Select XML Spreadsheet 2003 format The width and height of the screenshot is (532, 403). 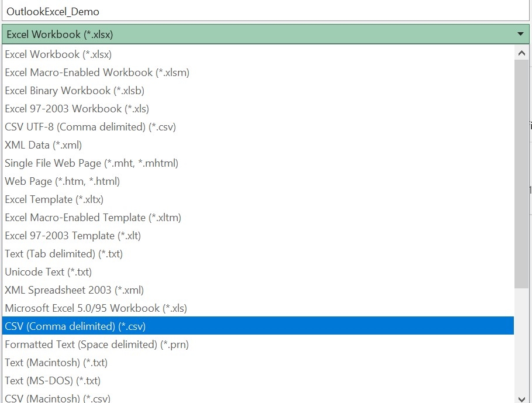(x=74, y=290)
